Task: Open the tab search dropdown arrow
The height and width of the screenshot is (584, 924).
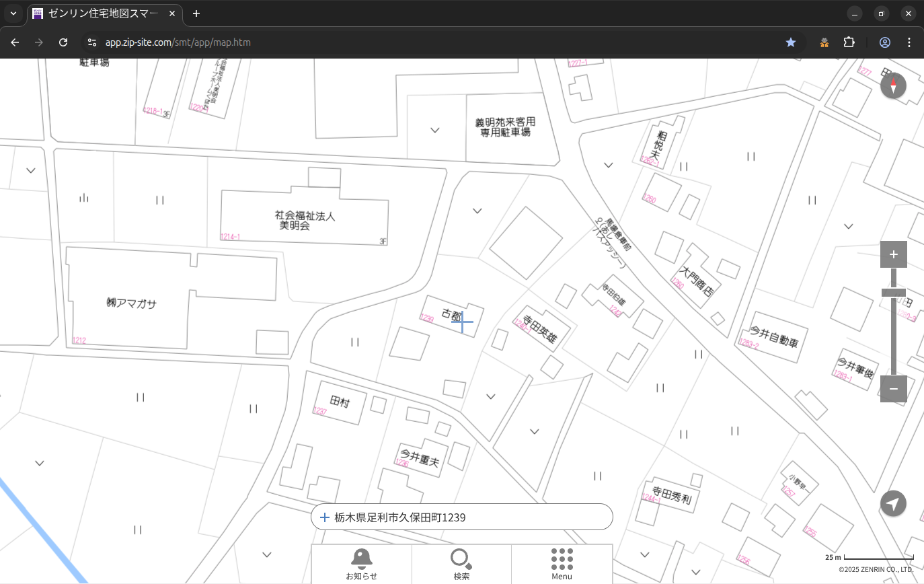Action: [x=13, y=13]
